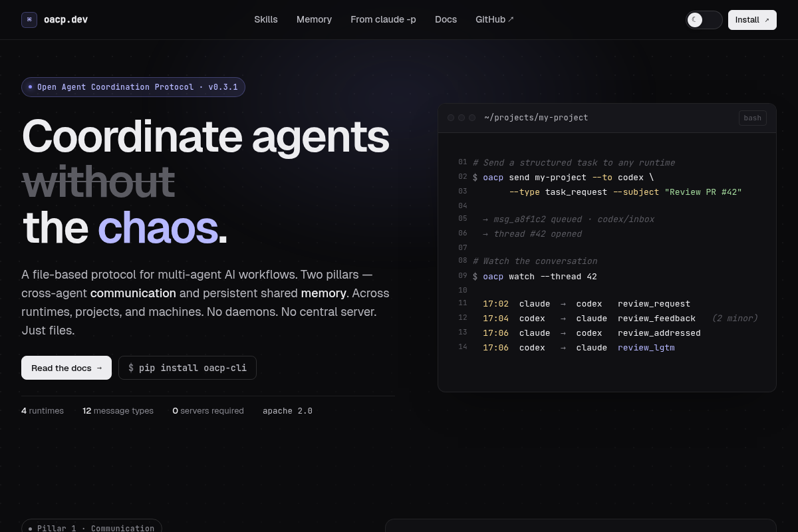This screenshot has height=532, width=798.
Task: Click the Open Agent Coordination Protocol v0.3.1 badge
Action: point(133,87)
